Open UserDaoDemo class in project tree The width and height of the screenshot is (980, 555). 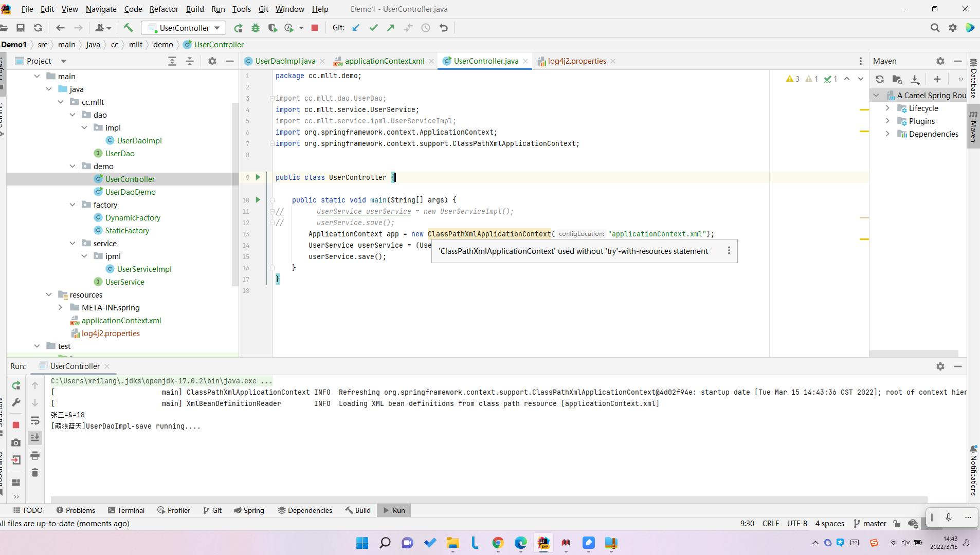(130, 192)
